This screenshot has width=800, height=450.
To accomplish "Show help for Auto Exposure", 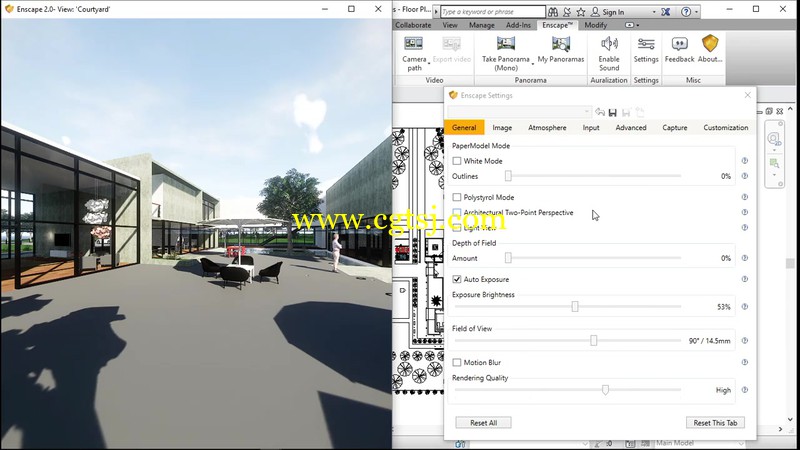I will pos(744,279).
